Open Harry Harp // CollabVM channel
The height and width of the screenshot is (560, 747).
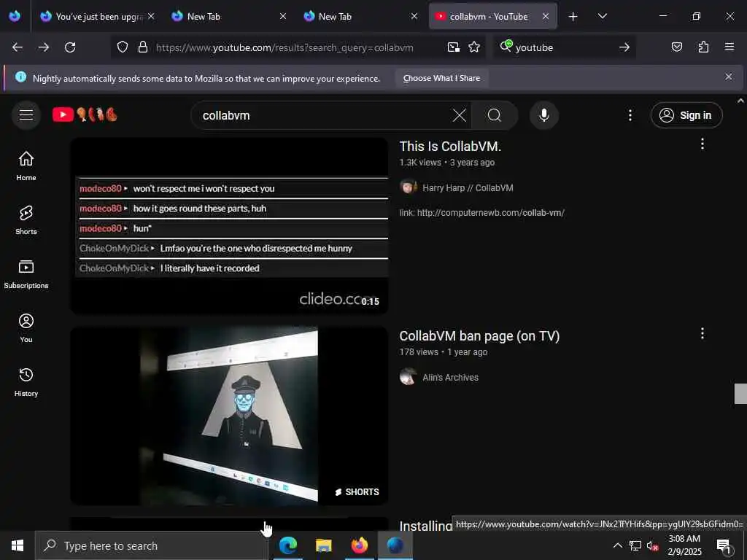[x=468, y=187]
